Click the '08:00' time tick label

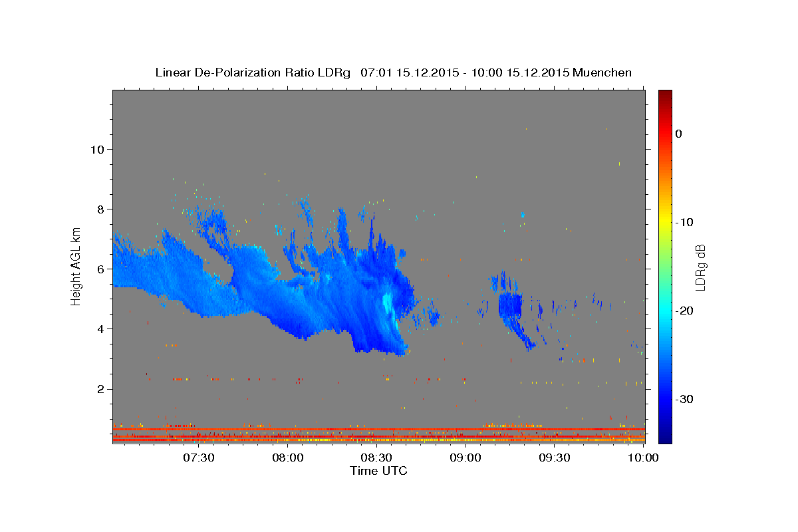click(288, 458)
